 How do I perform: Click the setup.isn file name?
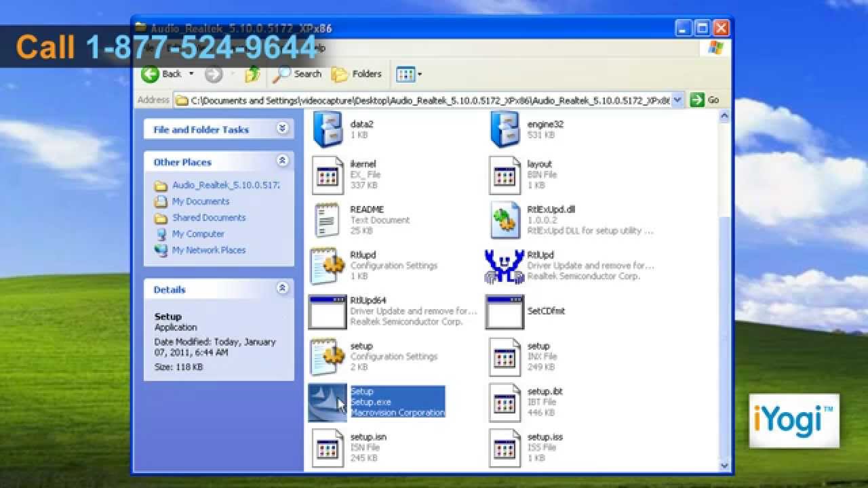tap(368, 437)
